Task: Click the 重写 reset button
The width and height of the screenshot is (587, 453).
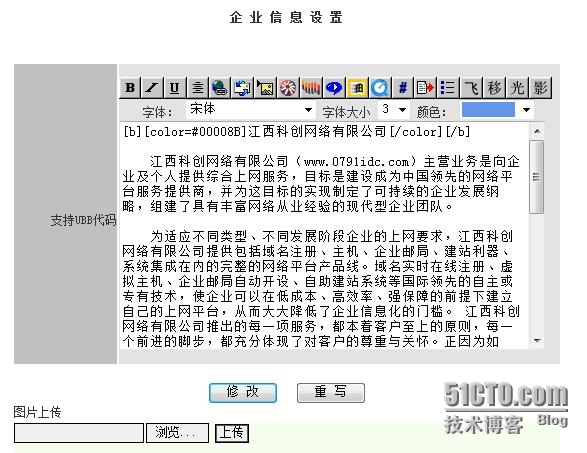Action: click(x=331, y=393)
